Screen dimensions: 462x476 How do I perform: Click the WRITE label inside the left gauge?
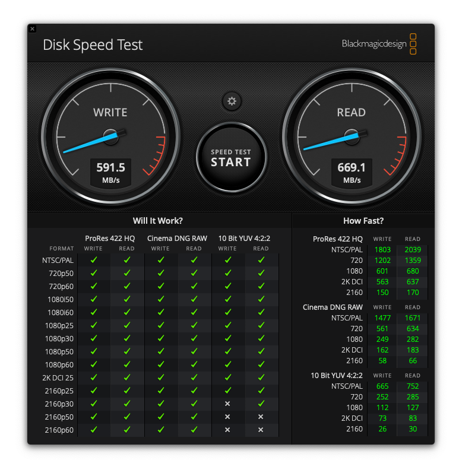tap(110, 112)
